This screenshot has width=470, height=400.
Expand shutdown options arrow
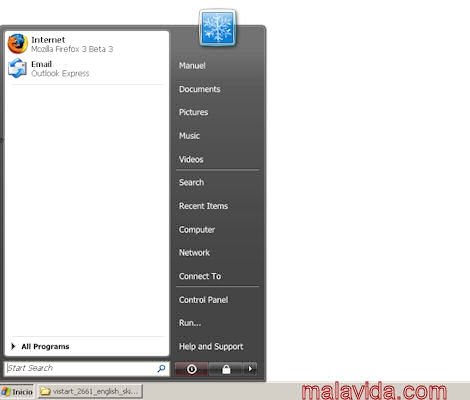click(250, 369)
